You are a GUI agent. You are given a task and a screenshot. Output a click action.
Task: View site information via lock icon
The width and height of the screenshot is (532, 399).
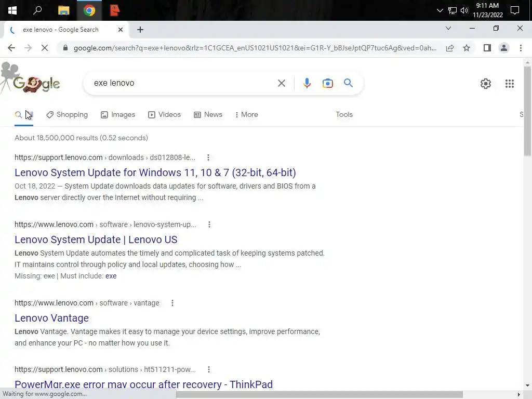[65, 48]
